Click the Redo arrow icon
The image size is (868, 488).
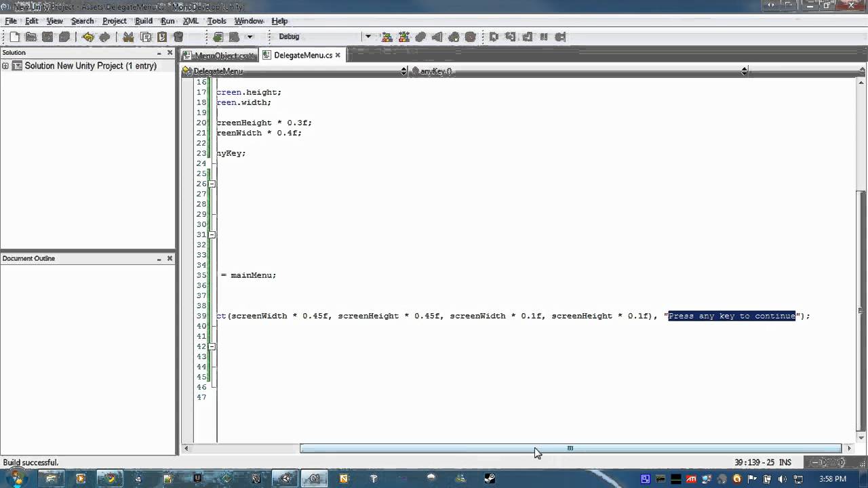(x=104, y=37)
